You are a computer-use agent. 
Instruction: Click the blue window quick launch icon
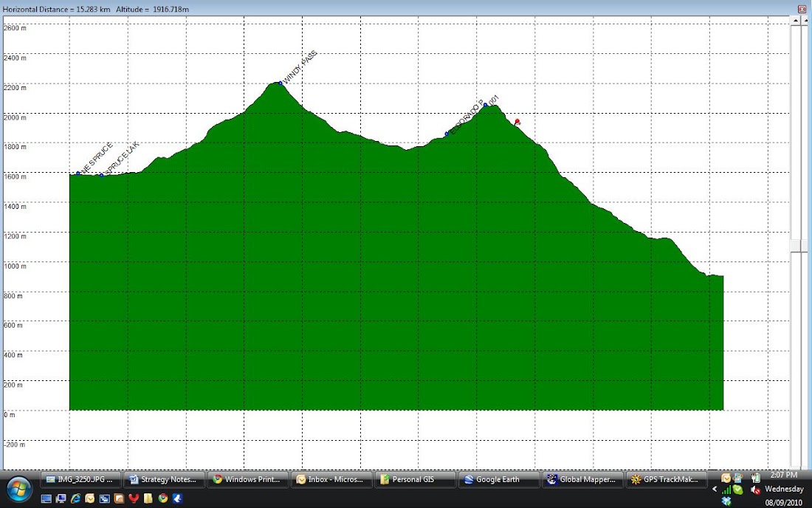point(105,498)
